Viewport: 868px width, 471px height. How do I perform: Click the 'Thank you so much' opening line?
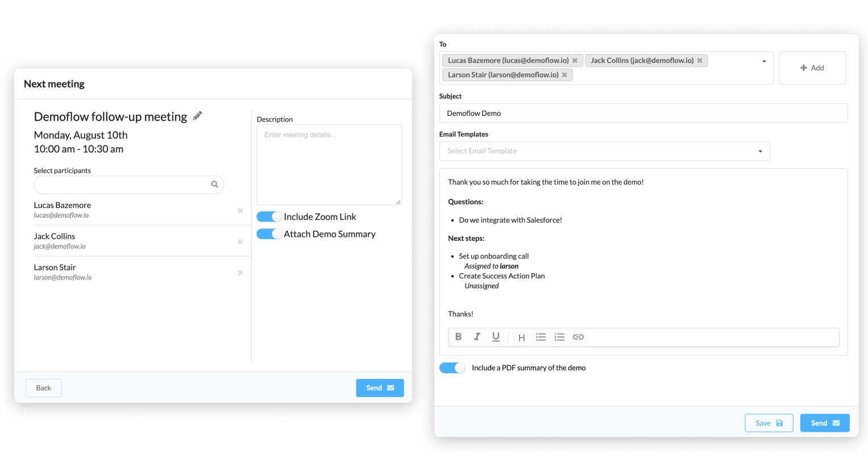[546, 182]
